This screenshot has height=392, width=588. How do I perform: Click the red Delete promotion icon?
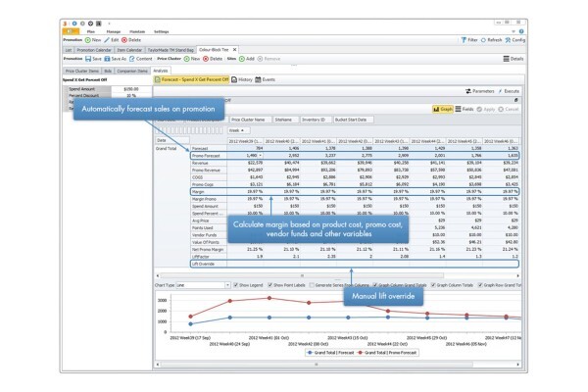click(124, 40)
